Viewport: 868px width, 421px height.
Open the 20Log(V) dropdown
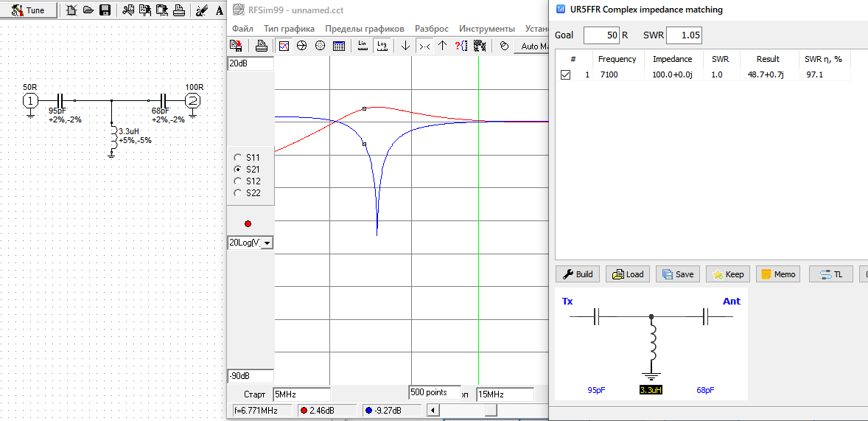click(x=267, y=243)
